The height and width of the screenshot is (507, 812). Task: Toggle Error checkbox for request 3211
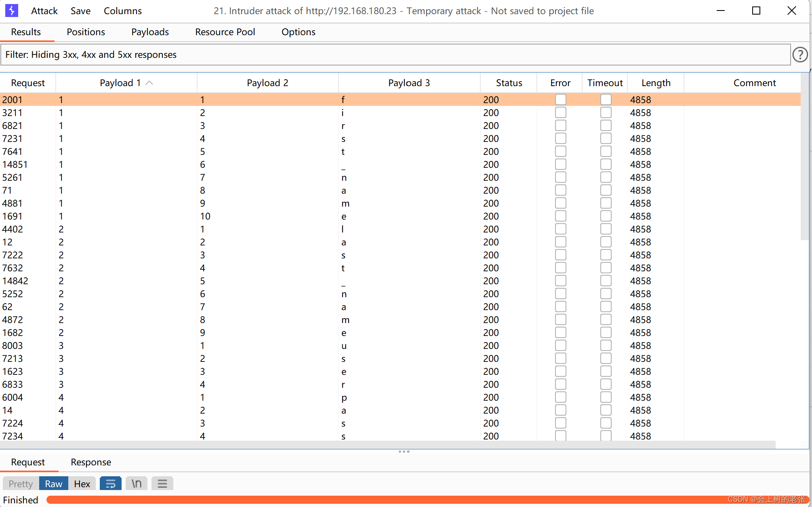point(560,112)
